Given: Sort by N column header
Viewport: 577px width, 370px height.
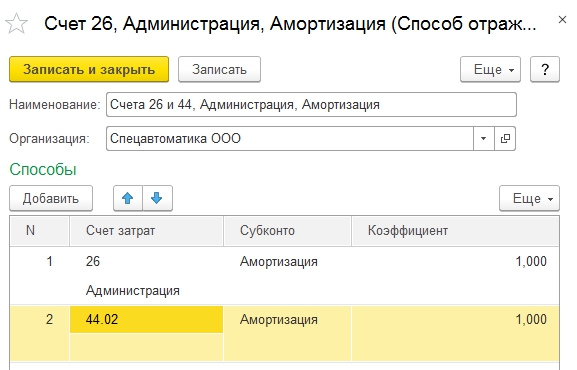Looking at the screenshot, I should tap(40, 231).
